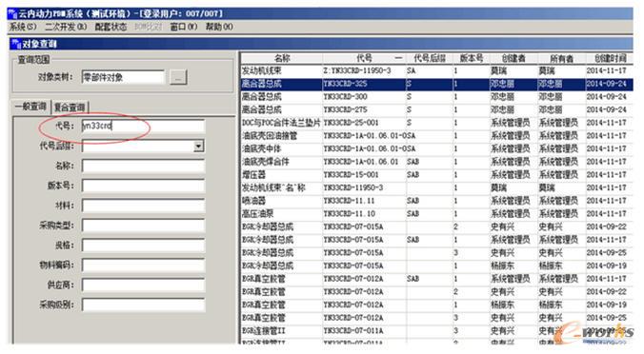
Task: Select the 喷油器 row in results
Action: [x=436, y=201]
